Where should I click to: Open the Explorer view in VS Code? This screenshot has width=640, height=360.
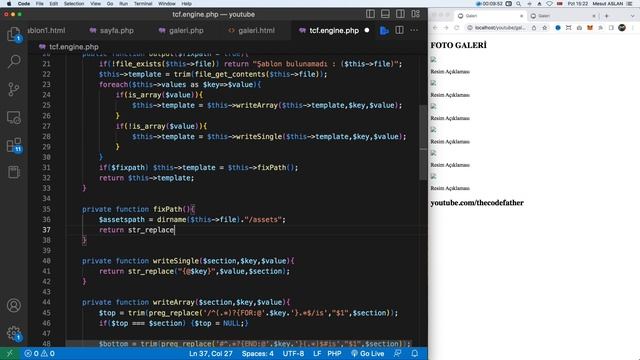(x=14, y=34)
